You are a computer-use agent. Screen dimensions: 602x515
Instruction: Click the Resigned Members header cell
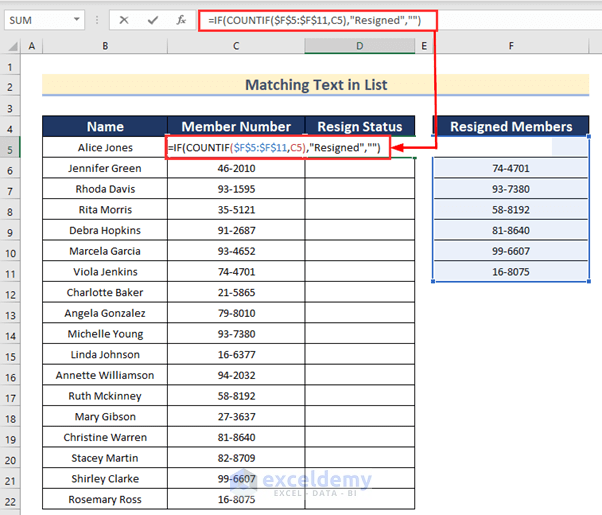point(511,127)
